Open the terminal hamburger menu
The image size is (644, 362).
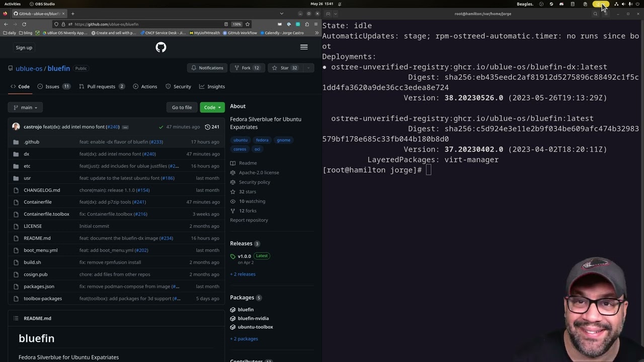[606, 14]
